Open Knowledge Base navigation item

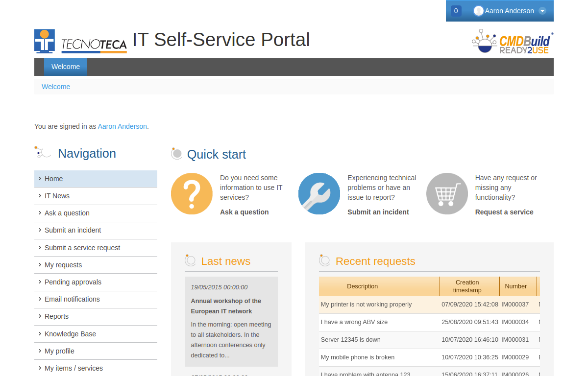click(70, 334)
